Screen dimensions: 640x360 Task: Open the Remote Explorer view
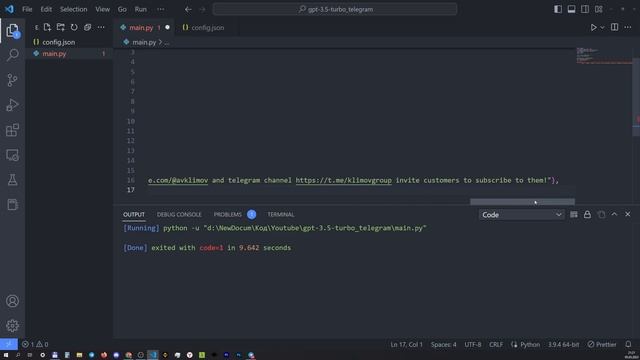click(12, 155)
